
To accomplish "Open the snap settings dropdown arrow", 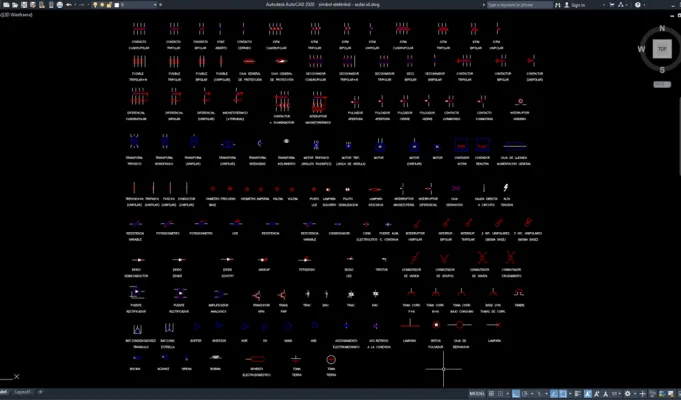I will pos(508,394).
